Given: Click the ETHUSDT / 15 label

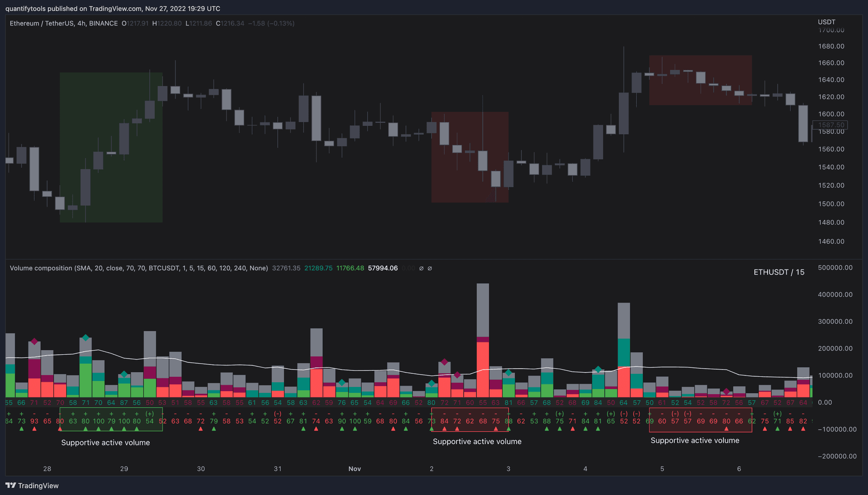Looking at the screenshot, I should tap(779, 272).
